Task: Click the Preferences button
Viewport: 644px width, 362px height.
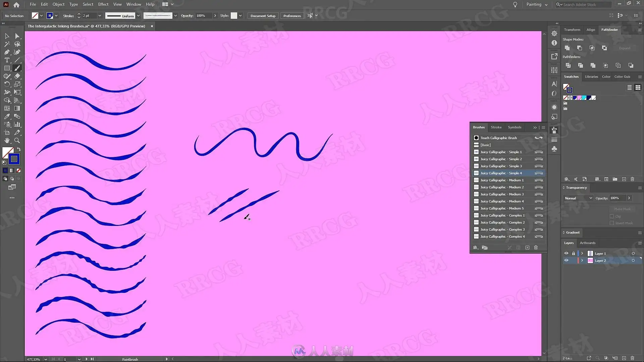Action: [x=292, y=16]
